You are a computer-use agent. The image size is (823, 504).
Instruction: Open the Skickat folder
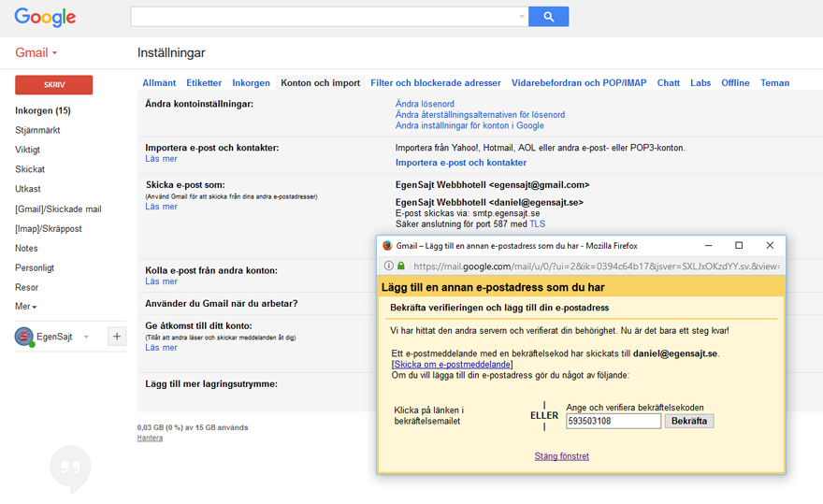(x=29, y=169)
